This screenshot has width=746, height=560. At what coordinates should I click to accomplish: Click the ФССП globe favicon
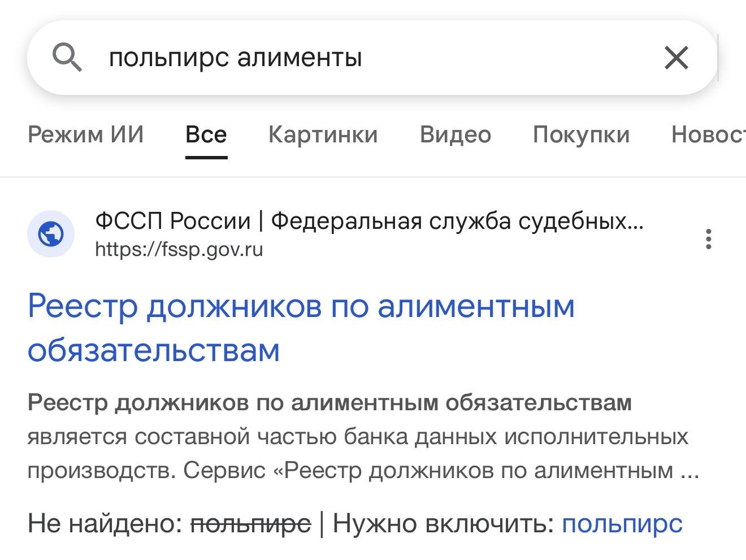(51, 234)
